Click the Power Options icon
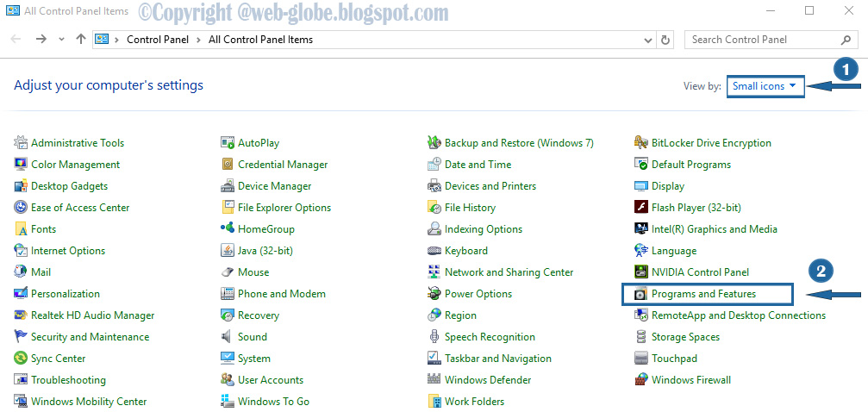The width and height of the screenshot is (868, 412). pos(434,294)
